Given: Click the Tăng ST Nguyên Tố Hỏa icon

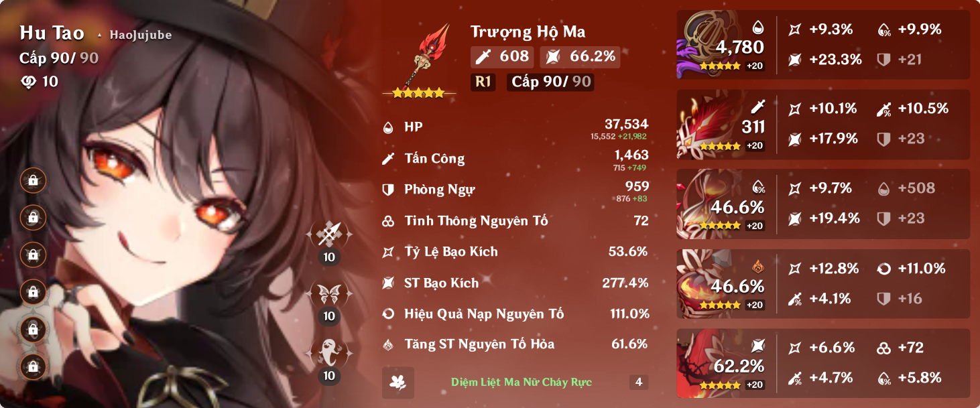Looking at the screenshot, I should [388, 345].
